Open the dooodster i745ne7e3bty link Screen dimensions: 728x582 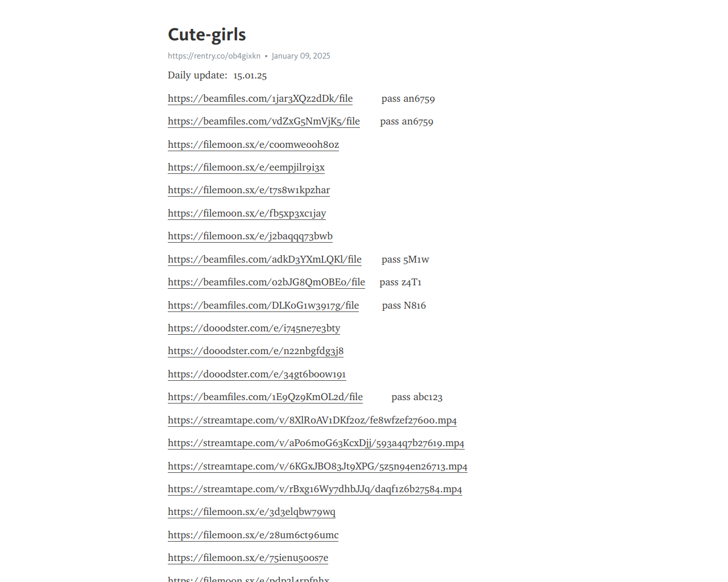coord(254,329)
